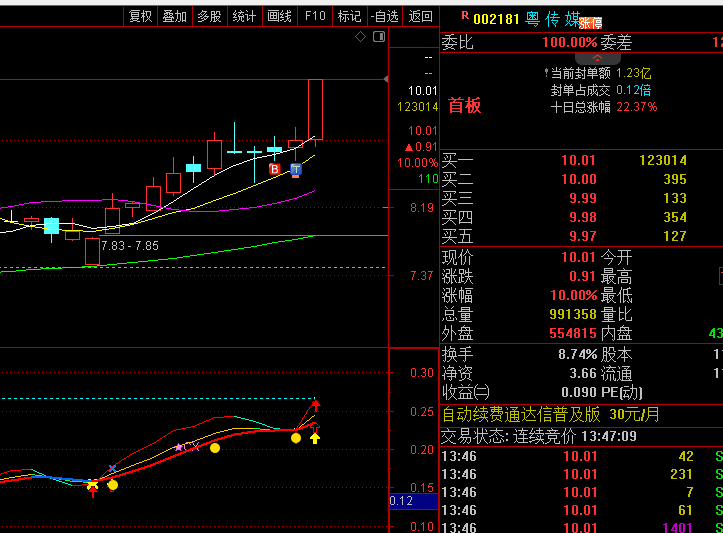
Task: Click the info icon before 当前封单额
Action: (x=546, y=73)
